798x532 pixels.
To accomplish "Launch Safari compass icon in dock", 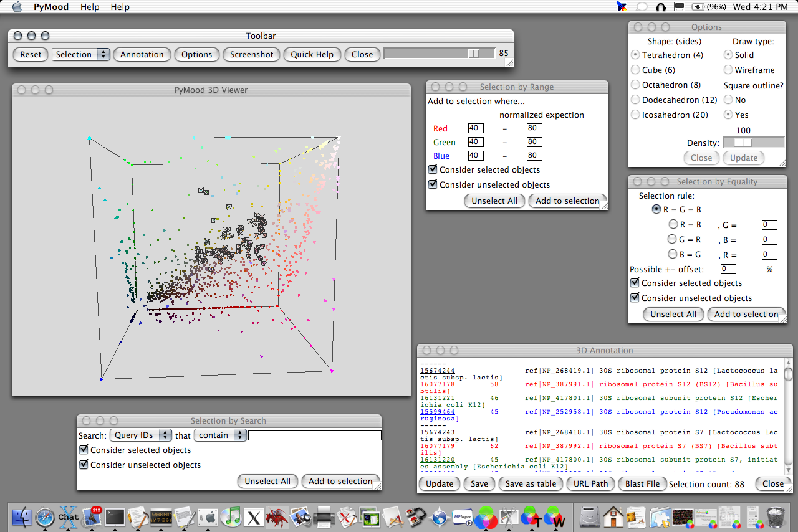I will point(45,516).
